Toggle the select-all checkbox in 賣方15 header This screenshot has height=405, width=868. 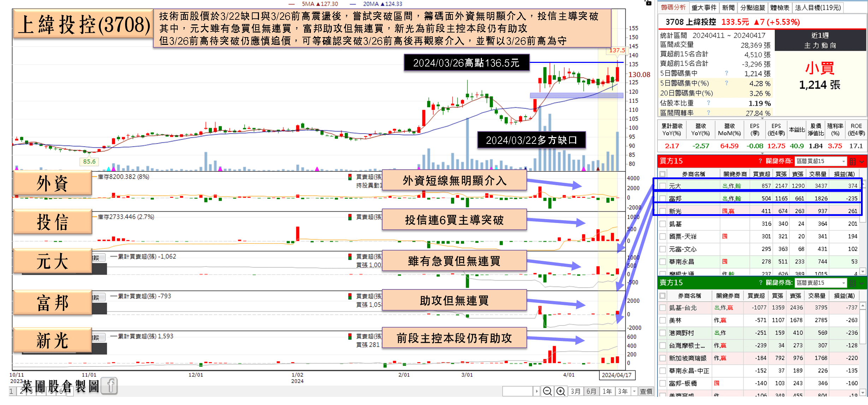coord(663,296)
